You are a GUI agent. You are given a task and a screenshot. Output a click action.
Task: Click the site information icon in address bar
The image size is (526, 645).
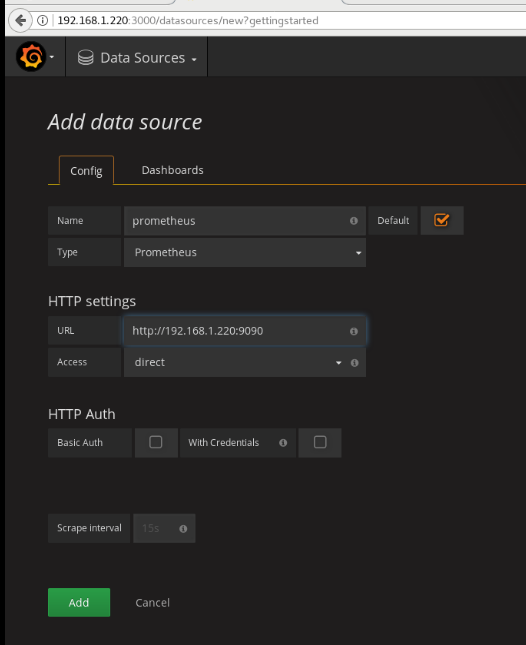(42, 20)
